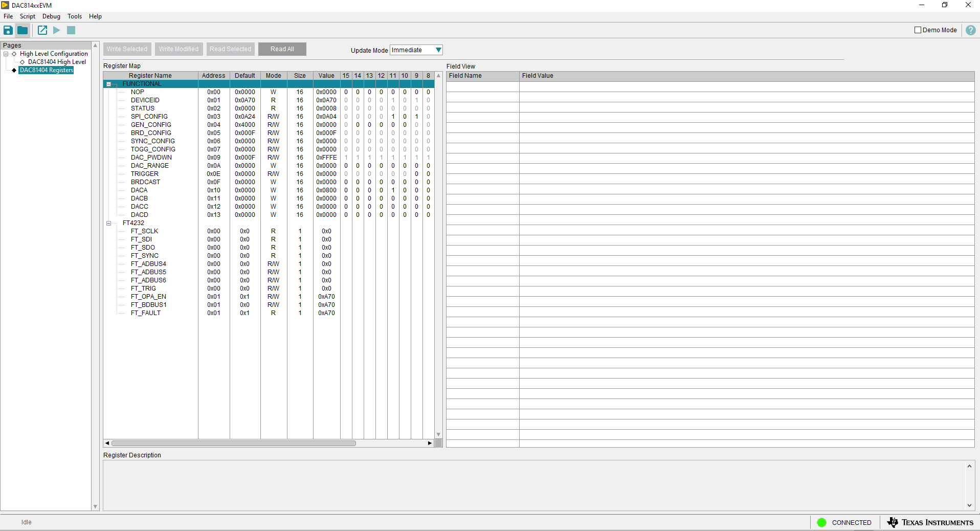
Task: Open the File menu
Action: [x=8, y=16]
